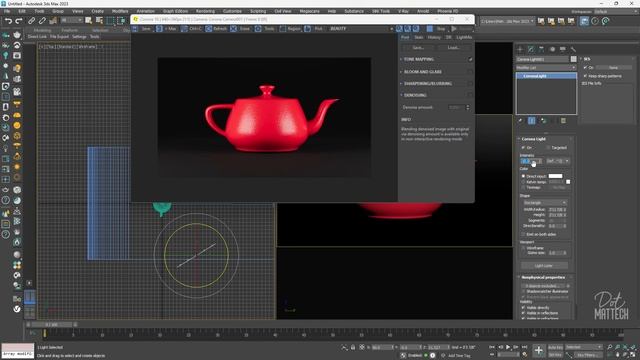640x360 pixels.
Task: Toggle the Visible directly checkbox
Action: click(524, 308)
